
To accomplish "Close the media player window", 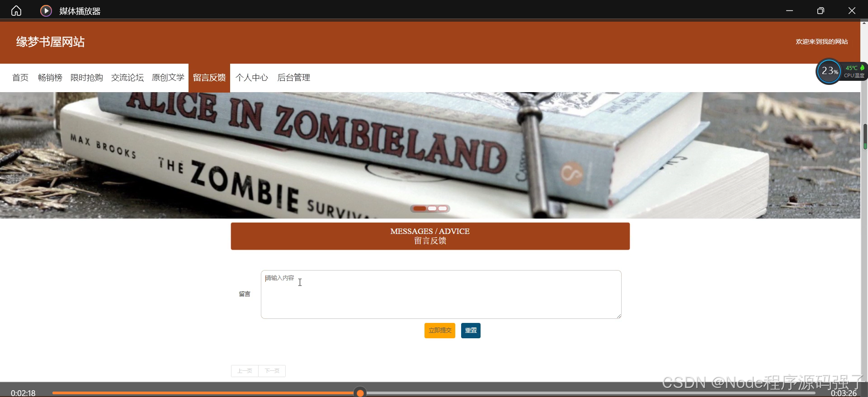I will click(852, 10).
